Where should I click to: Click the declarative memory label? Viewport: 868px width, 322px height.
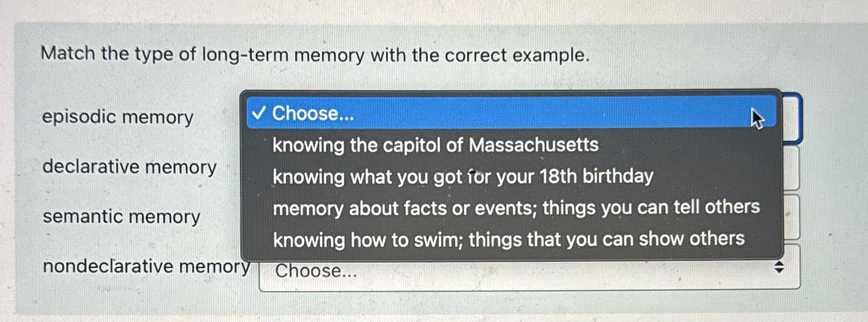(x=128, y=167)
